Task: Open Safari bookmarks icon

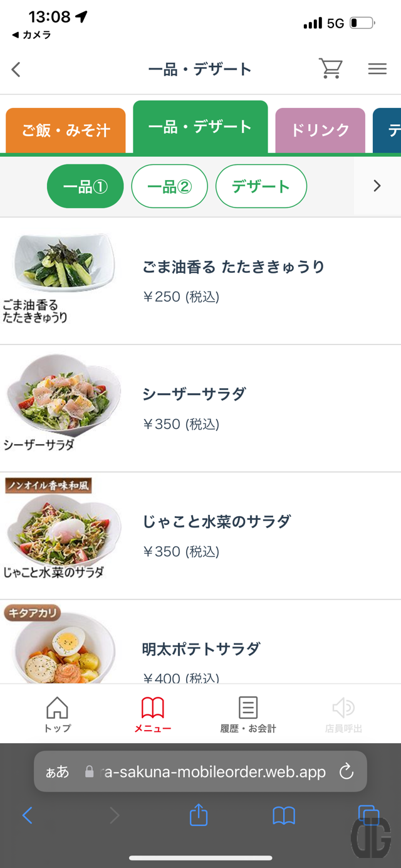Action: 284,815
